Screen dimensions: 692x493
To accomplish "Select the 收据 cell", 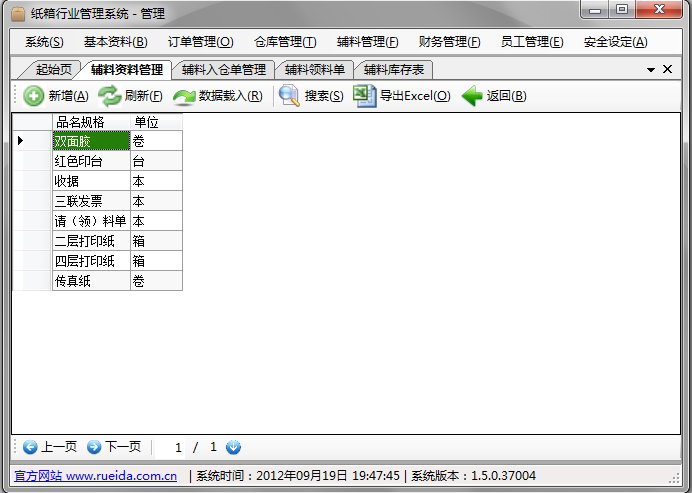I will (x=91, y=181).
